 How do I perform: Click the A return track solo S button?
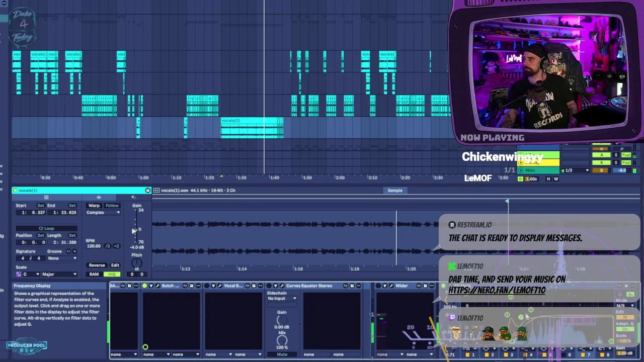click(616, 155)
